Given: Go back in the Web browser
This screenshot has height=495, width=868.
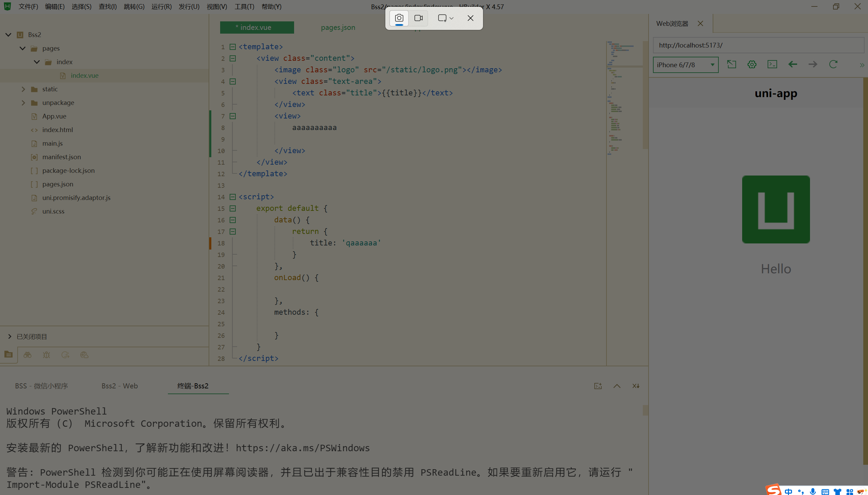Looking at the screenshot, I should (793, 64).
